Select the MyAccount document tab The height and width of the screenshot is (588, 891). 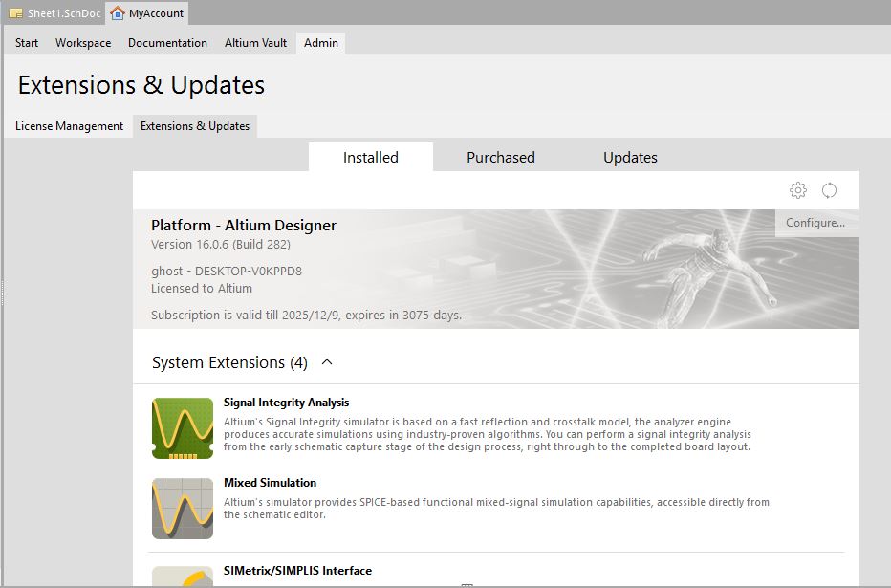click(x=147, y=13)
